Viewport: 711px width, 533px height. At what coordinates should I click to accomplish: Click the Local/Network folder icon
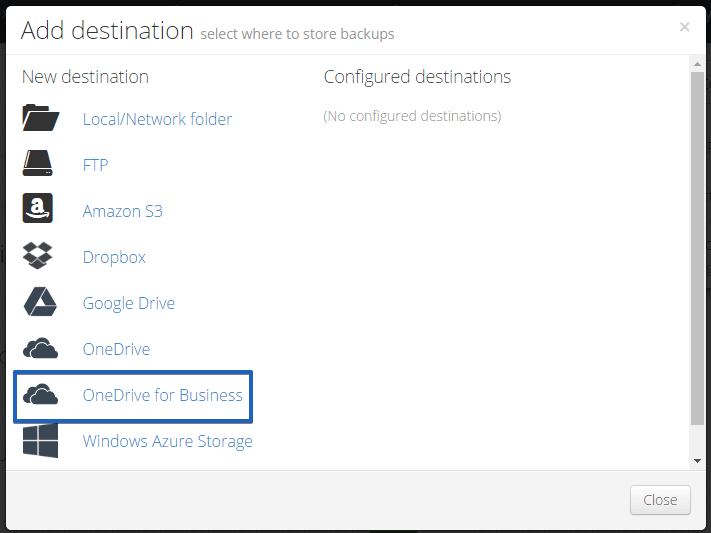point(40,117)
